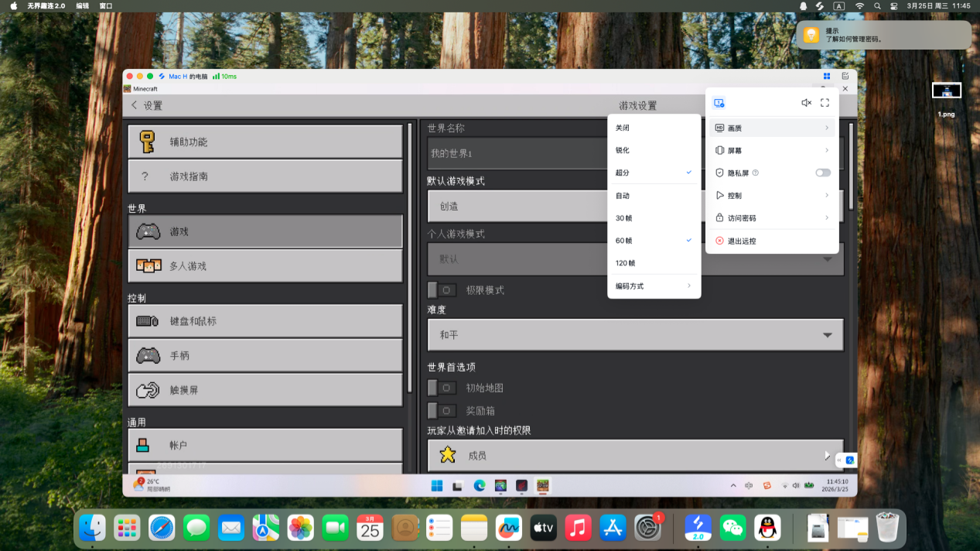
Task: Launch Apple Music from the Dock
Action: click(x=578, y=527)
